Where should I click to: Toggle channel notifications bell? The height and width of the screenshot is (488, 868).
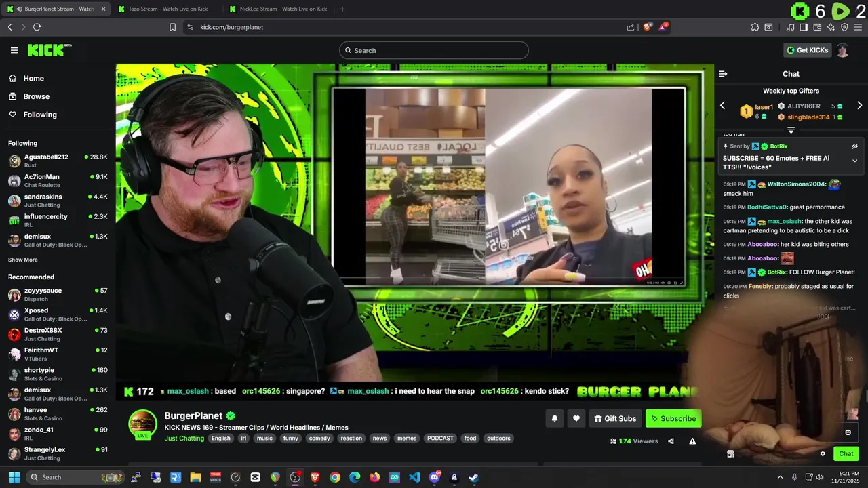click(554, 419)
